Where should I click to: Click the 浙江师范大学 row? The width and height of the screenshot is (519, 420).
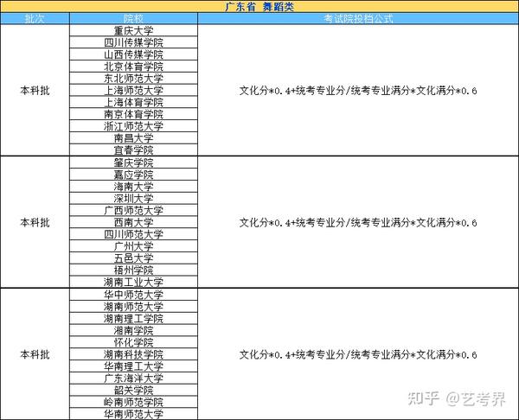pos(133,126)
